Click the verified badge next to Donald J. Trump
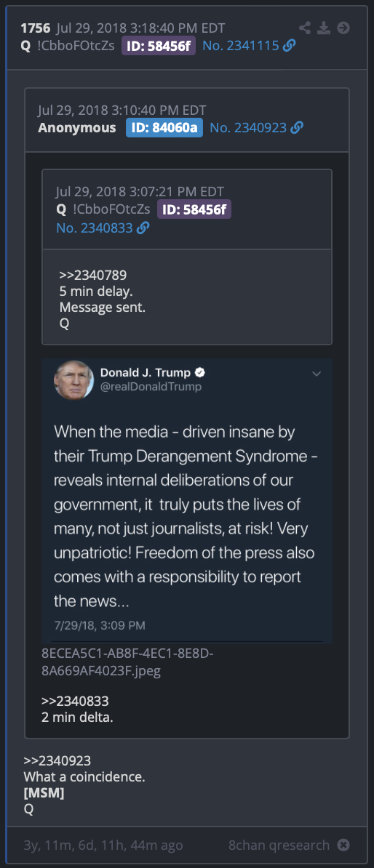374x868 pixels. coord(201,372)
